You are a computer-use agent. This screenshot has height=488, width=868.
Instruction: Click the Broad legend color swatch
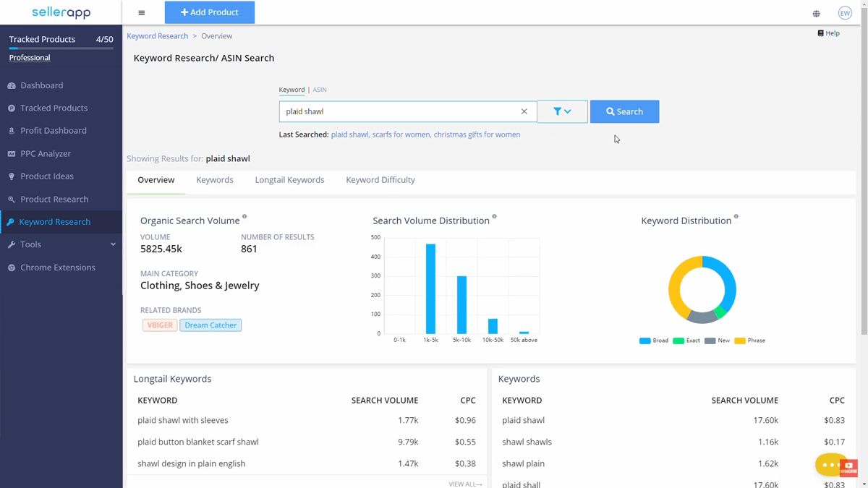[644, 341]
